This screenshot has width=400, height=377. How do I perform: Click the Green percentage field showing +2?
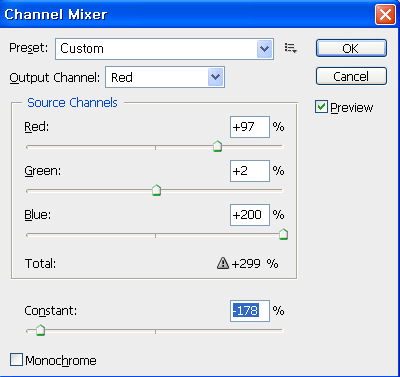tap(250, 171)
